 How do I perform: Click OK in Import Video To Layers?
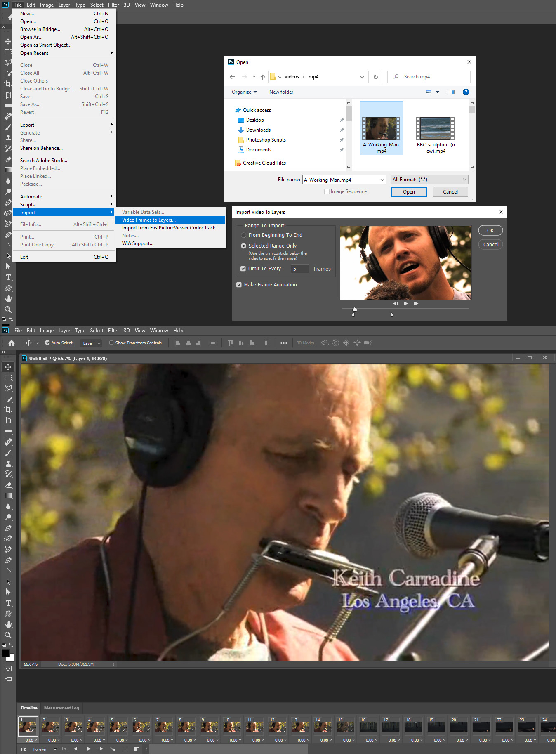[x=490, y=231]
